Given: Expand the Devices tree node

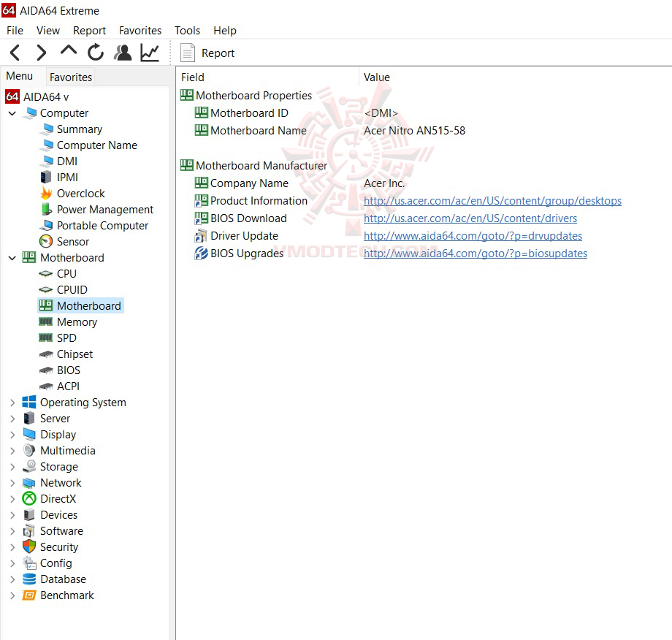Looking at the screenshot, I should [x=12, y=515].
